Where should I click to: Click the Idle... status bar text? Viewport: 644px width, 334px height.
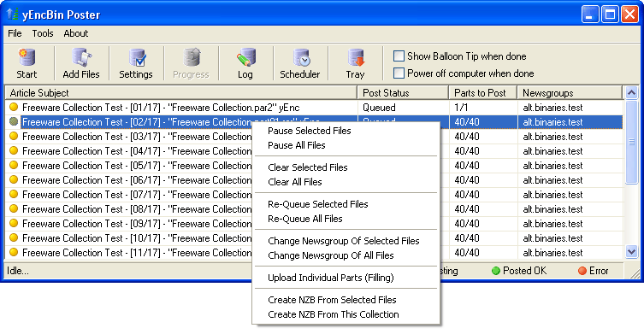pos(18,271)
